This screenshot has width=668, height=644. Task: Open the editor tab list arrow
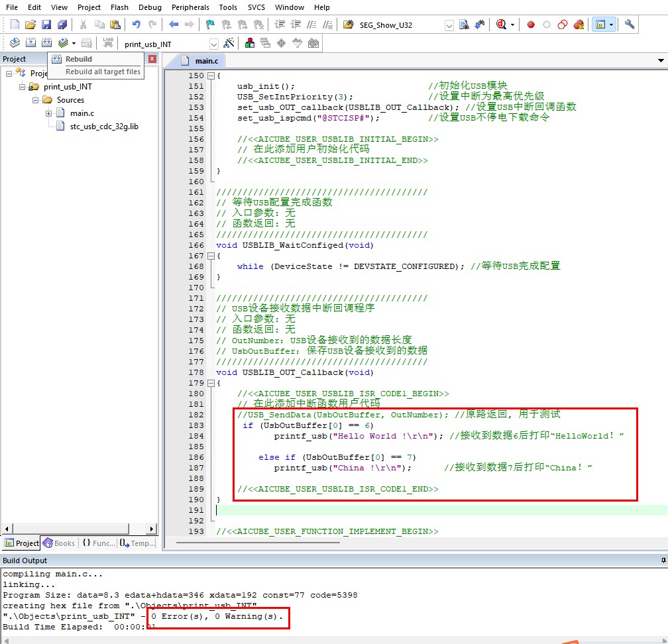pos(661,60)
